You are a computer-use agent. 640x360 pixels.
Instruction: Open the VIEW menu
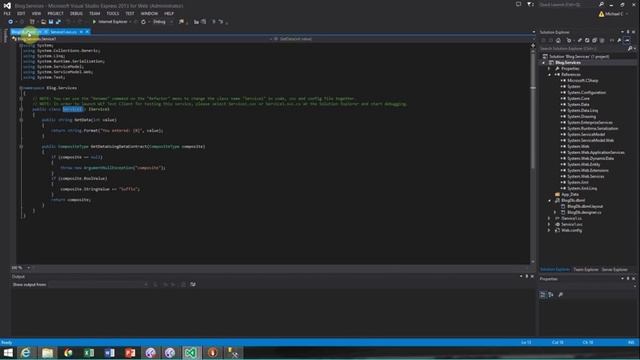click(36, 13)
